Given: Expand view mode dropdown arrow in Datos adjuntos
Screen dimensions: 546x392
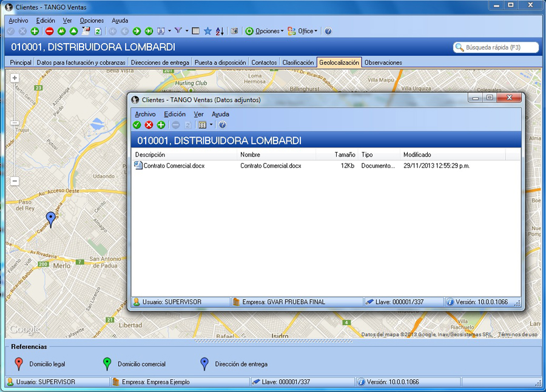Looking at the screenshot, I should click(211, 125).
